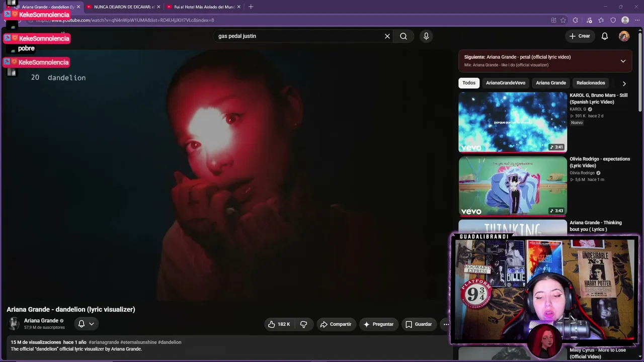Image resolution: width=644 pixels, height=362 pixels.
Task: Open Ariana Grande channel avatar
Action: click(x=14, y=324)
